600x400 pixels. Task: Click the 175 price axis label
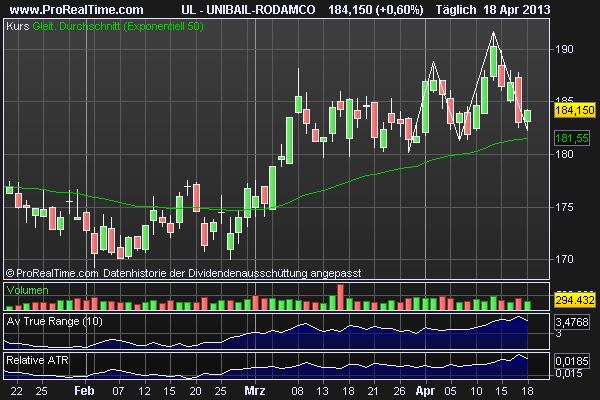[x=564, y=207]
